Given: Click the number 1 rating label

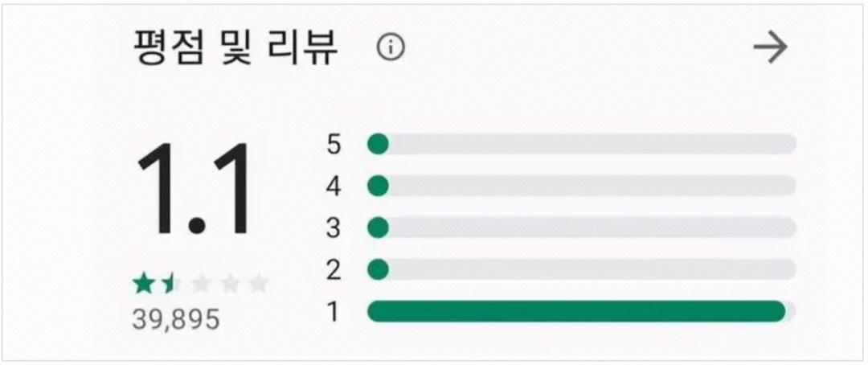Looking at the screenshot, I should [334, 311].
